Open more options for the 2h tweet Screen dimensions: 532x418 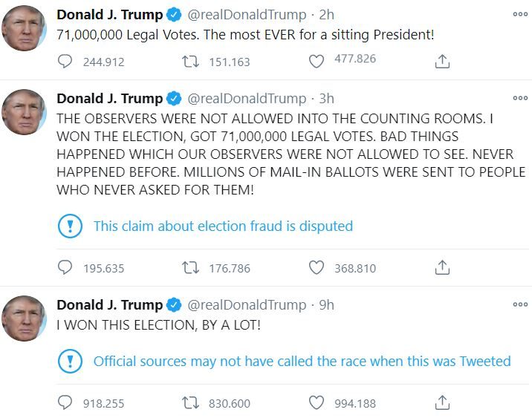[519, 14]
